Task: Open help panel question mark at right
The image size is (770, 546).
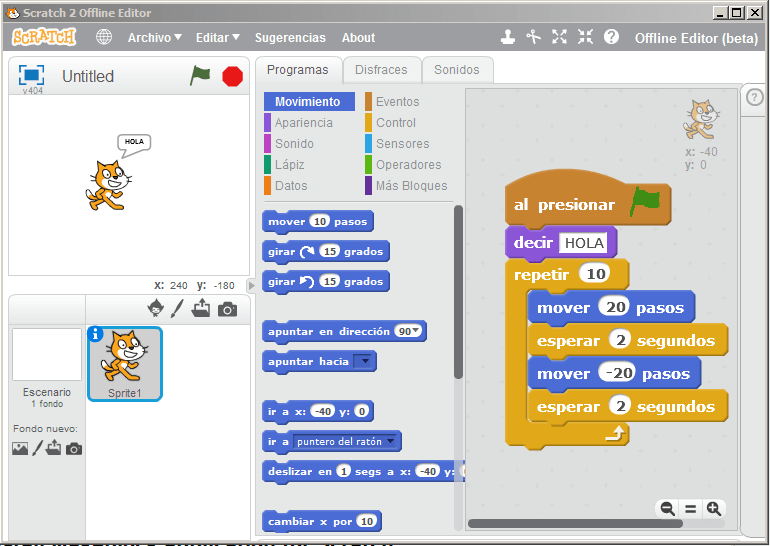Action: click(x=754, y=97)
